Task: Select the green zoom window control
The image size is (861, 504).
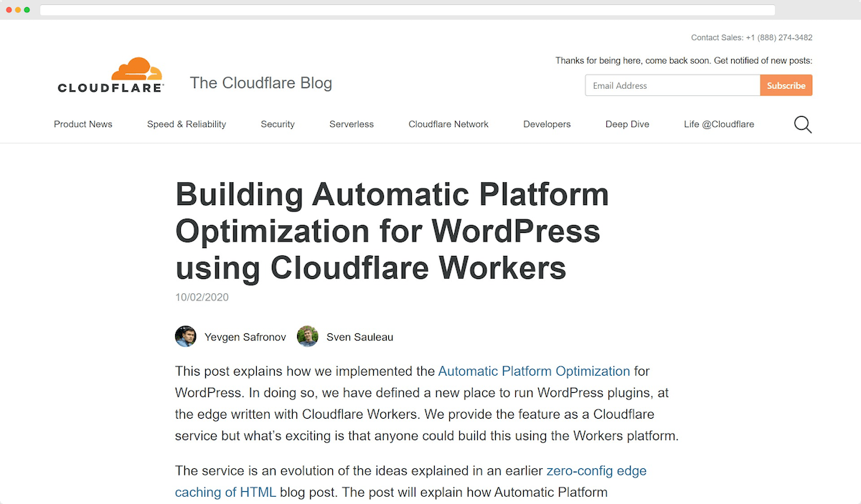Action: click(x=27, y=10)
